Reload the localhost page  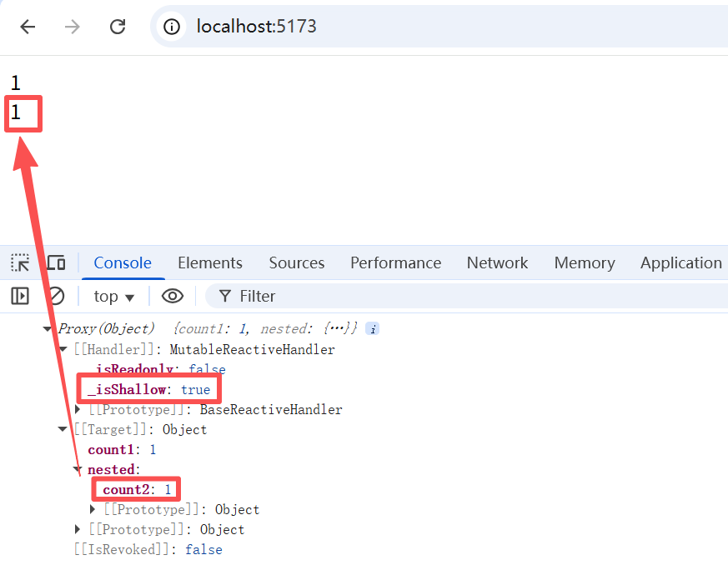(118, 27)
